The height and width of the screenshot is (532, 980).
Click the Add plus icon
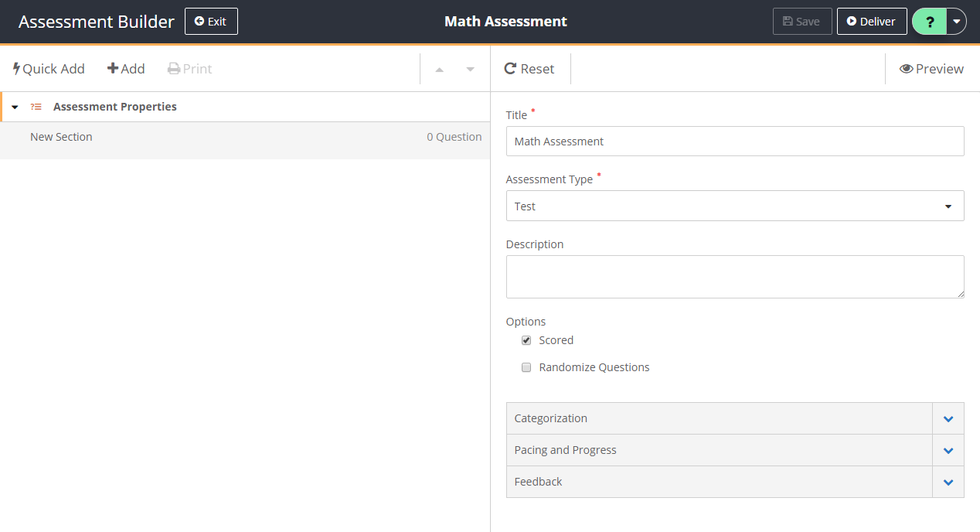(113, 69)
